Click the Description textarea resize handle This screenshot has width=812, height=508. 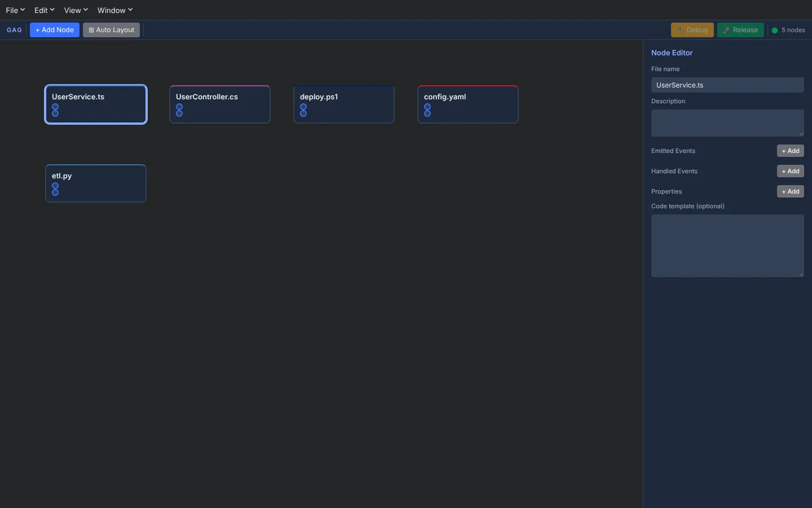pyautogui.click(x=801, y=133)
